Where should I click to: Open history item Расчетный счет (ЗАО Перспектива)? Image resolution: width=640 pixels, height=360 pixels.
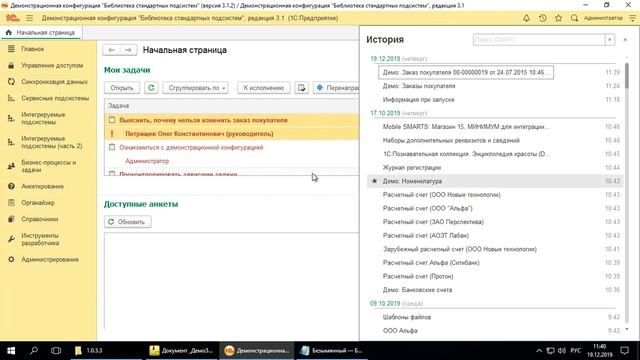[x=433, y=222]
